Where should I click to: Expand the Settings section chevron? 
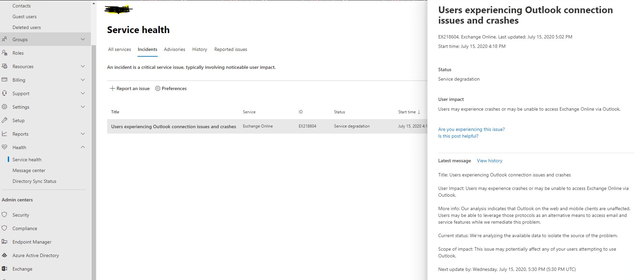pyautogui.click(x=83, y=107)
